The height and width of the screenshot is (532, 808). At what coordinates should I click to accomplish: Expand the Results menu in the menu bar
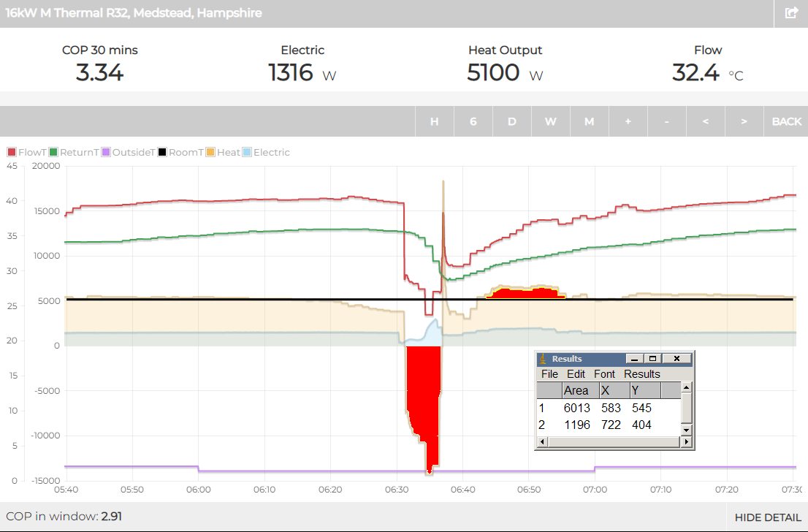641,374
